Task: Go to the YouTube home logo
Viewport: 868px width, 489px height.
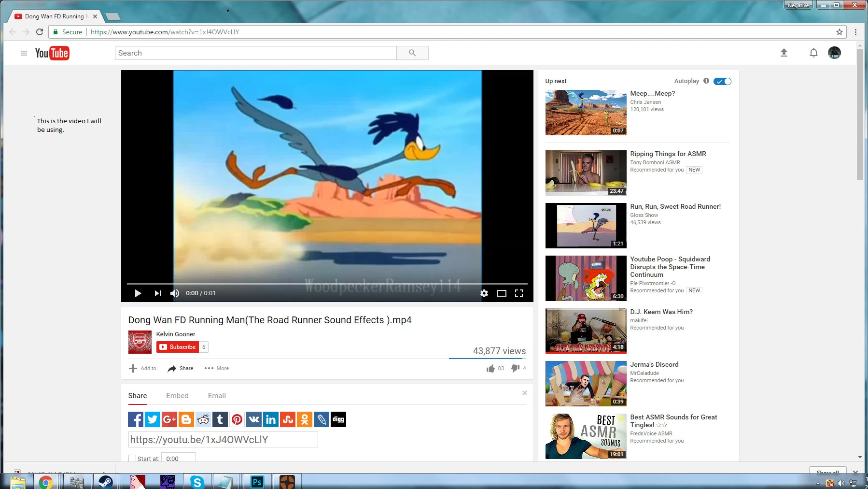Action: [52, 53]
